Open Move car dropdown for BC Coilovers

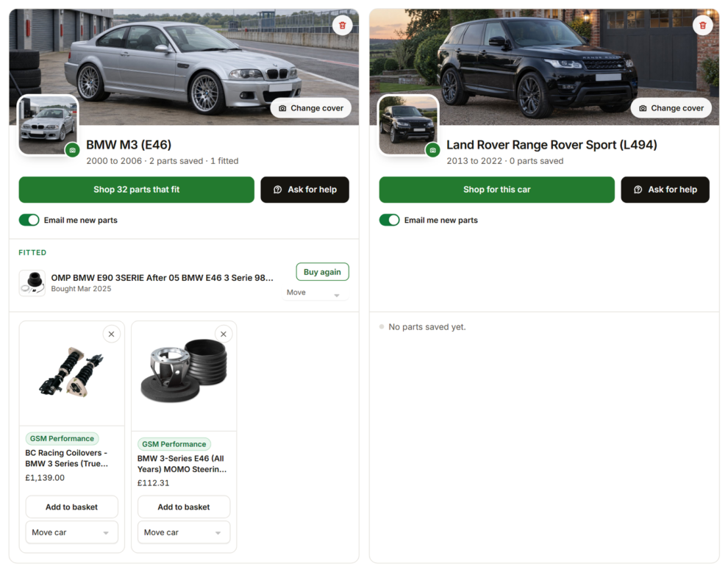coord(71,532)
